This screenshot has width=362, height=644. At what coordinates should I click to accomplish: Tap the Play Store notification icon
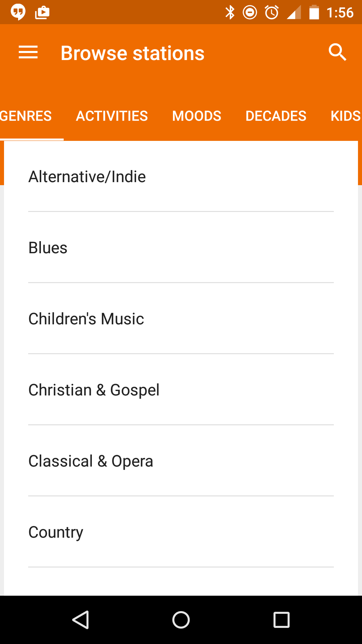click(x=42, y=12)
